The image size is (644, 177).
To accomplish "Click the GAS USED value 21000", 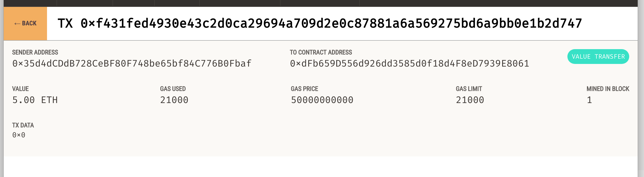I will (x=175, y=100).
